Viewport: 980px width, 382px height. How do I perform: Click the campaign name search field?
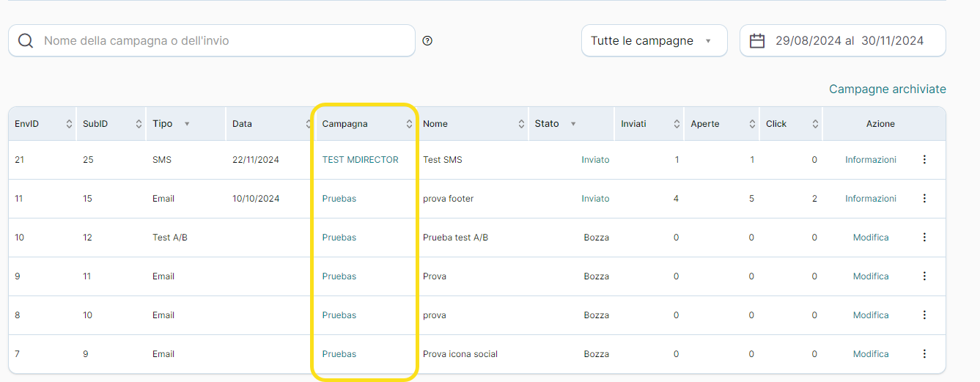tap(220, 41)
